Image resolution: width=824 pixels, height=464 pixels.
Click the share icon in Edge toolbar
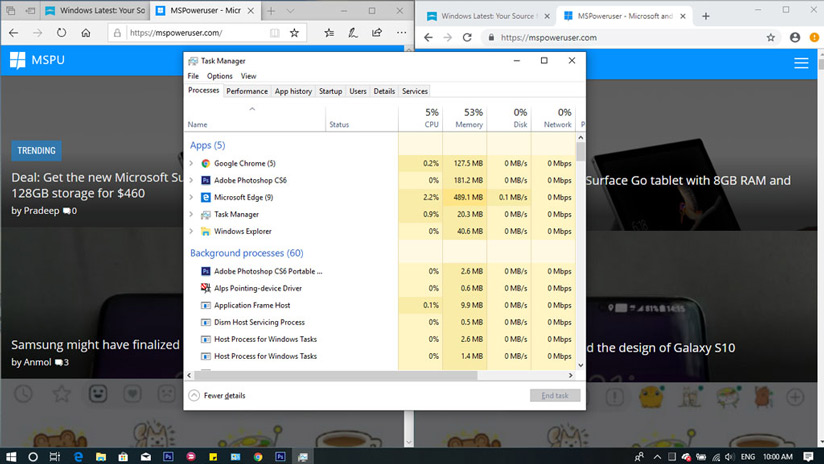377,33
